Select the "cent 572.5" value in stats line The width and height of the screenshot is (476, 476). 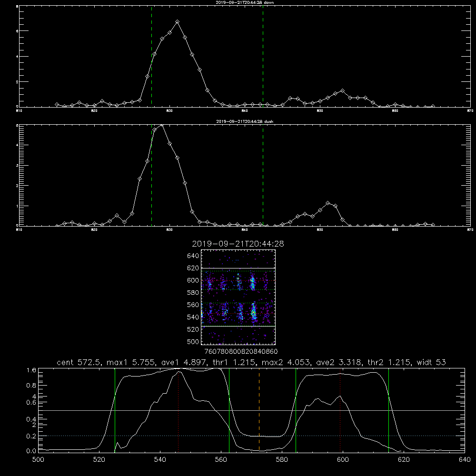point(80,362)
